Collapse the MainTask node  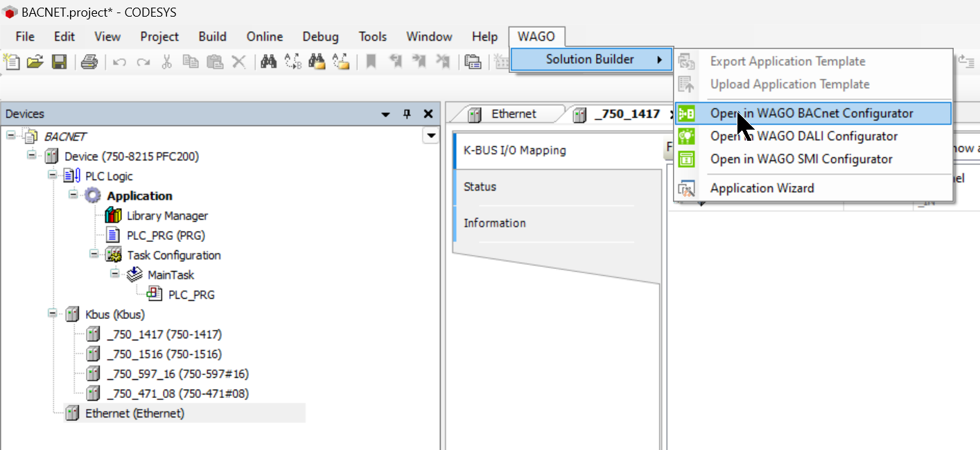pos(114,274)
